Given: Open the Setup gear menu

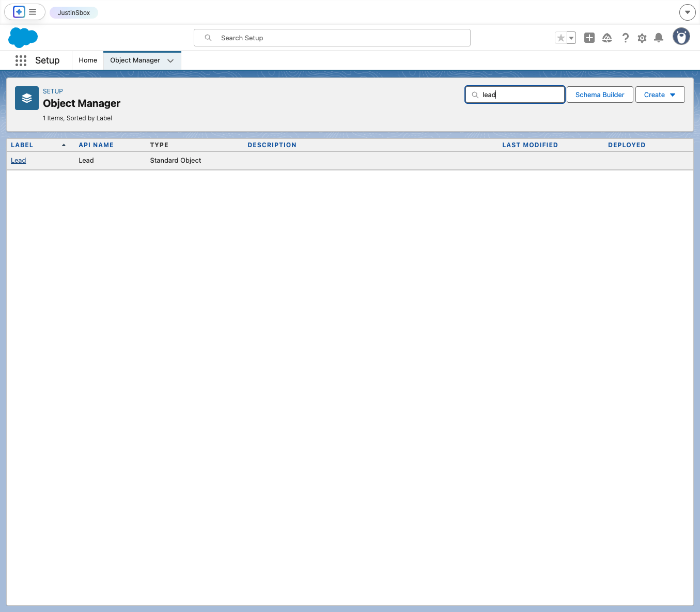Looking at the screenshot, I should [642, 38].
